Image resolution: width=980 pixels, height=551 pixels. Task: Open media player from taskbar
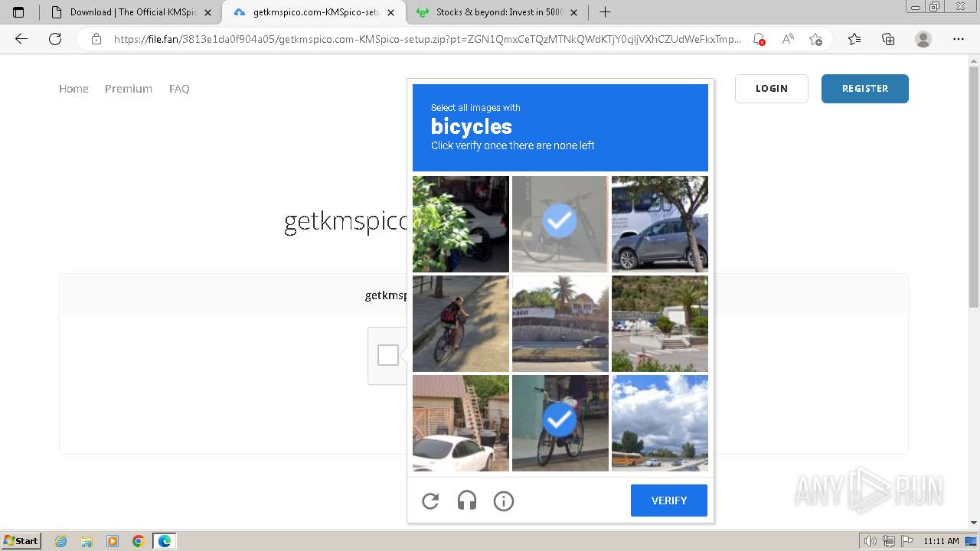pyautogui.click(x=113, y=541)
